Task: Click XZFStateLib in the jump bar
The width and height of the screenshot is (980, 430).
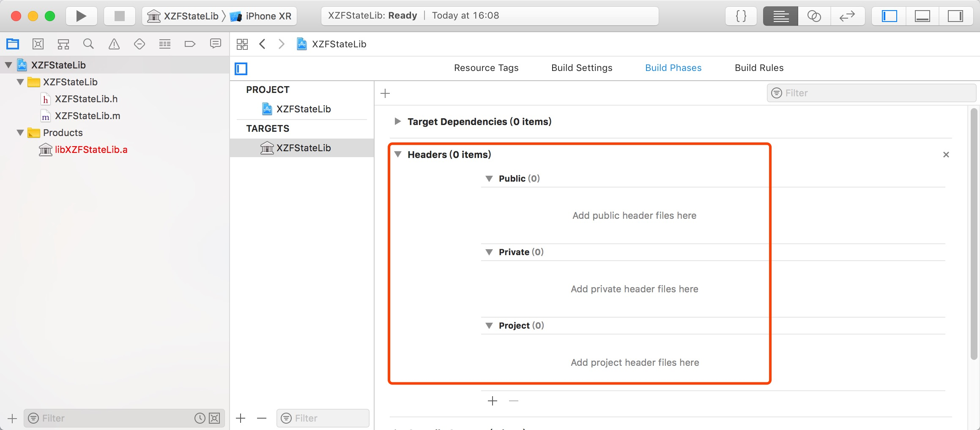Action: click(331, 44)
